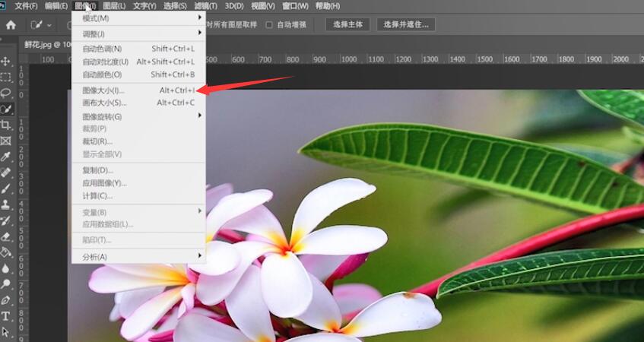
Task: Choose 自动色调(N) from the menu
Action: [x=139, y=49]
